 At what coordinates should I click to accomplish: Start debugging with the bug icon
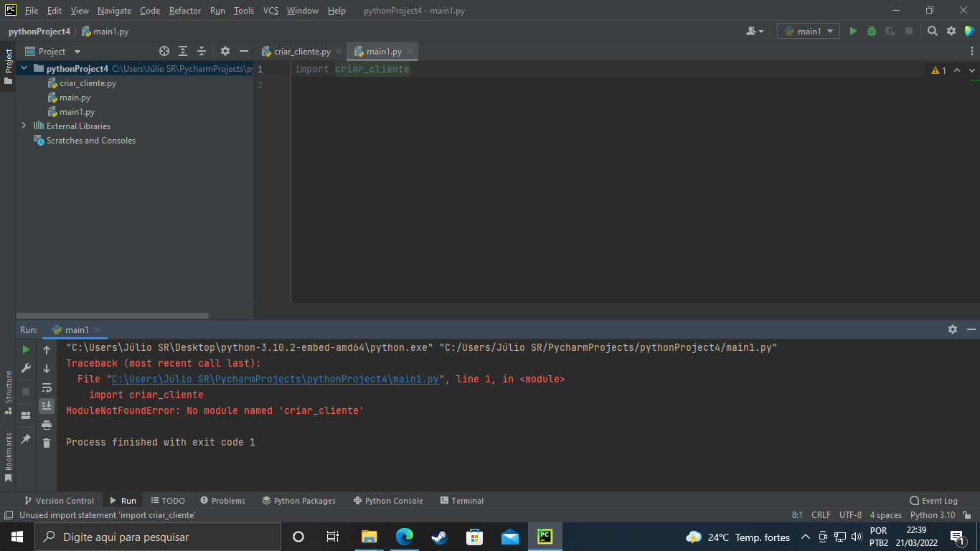[872, 31]
